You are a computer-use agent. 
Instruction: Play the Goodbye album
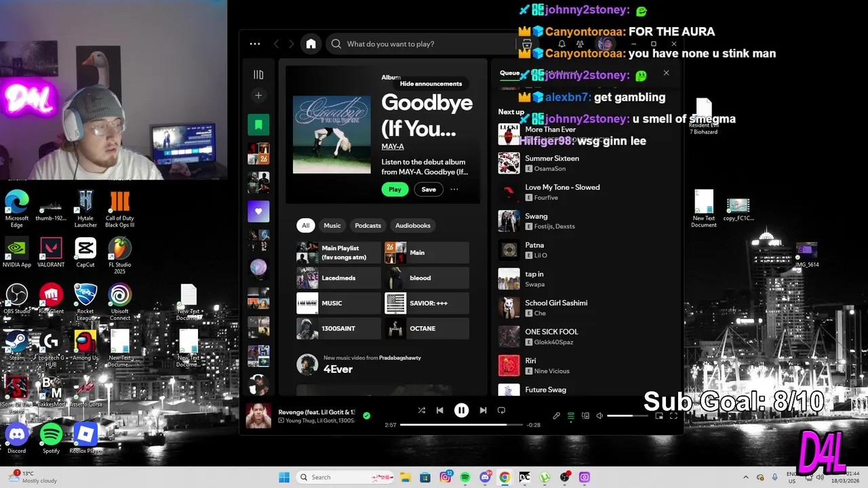395,190
